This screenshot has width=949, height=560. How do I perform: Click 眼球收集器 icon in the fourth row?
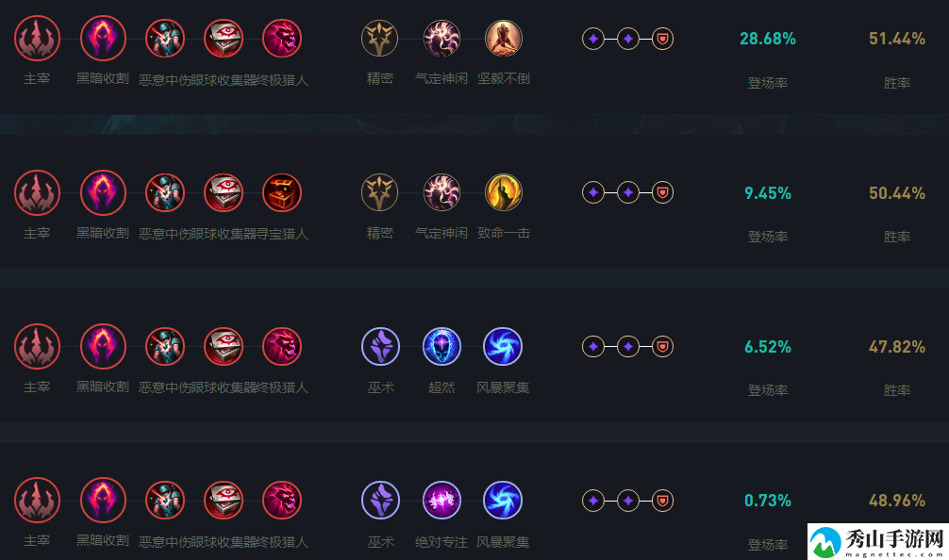(x=224, y=500)
